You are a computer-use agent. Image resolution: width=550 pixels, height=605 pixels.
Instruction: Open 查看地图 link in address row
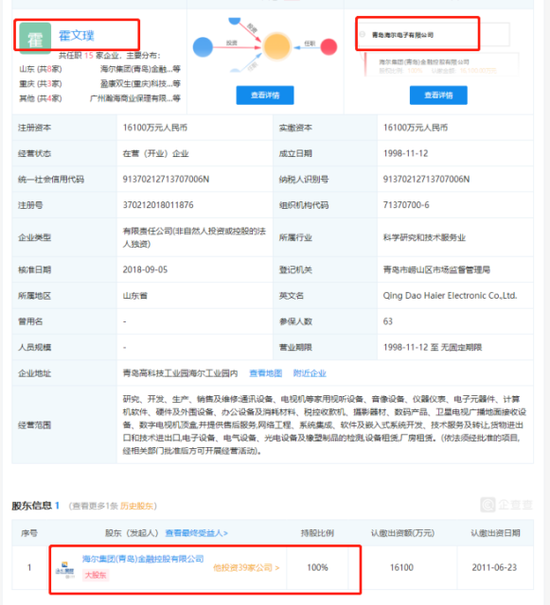[x=266, y=373]
